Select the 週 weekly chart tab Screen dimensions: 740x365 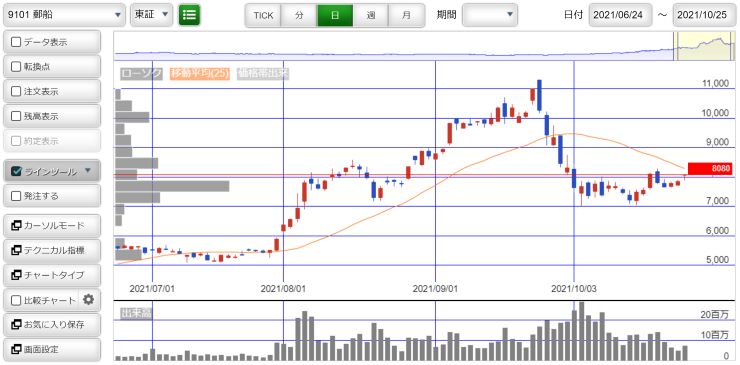(371, 16)
